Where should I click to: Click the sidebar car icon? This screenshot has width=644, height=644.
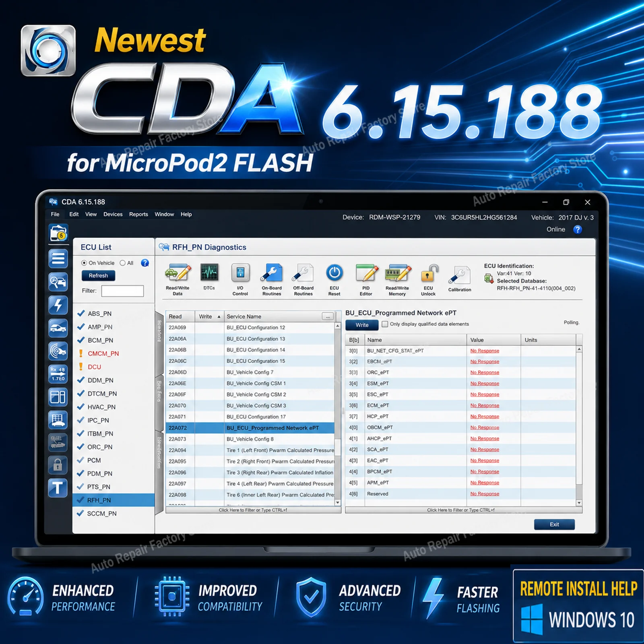pyautogui.click(x=58, y=328)
